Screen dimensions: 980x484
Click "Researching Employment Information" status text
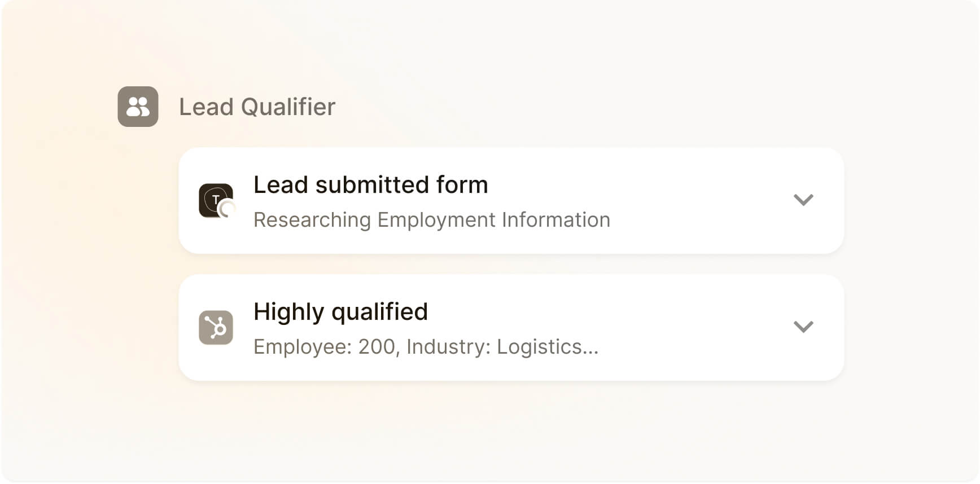tap(431, 220)
